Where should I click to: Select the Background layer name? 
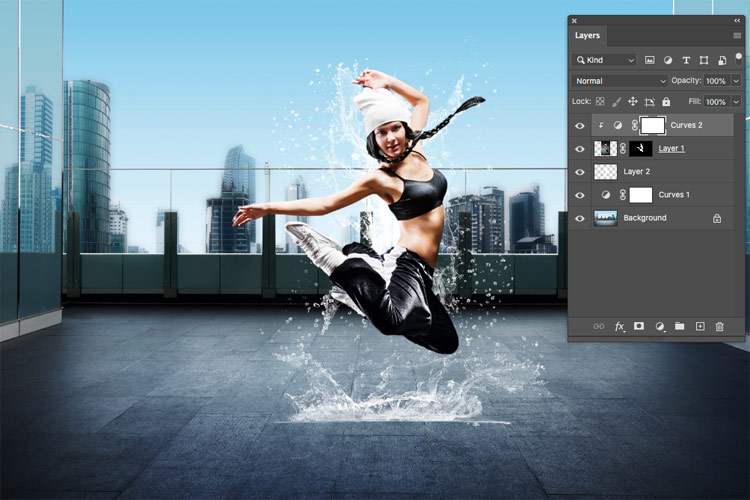(x=645, y=218)
